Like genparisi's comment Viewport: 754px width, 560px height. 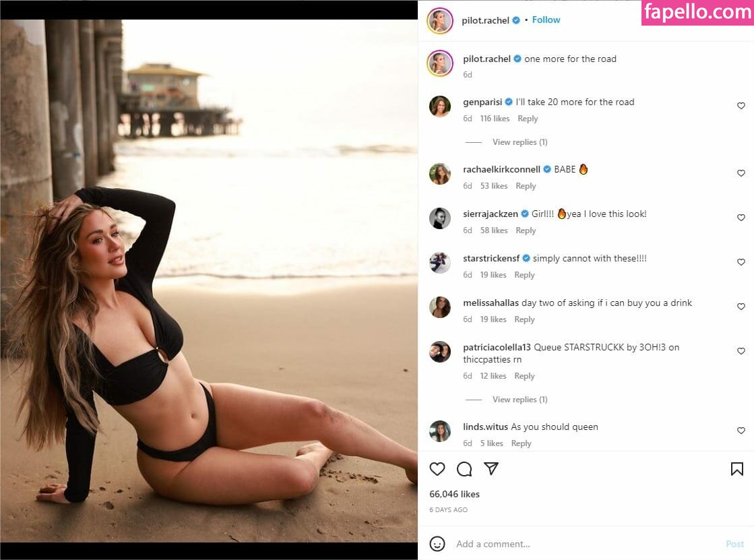[x=741, y=106]
